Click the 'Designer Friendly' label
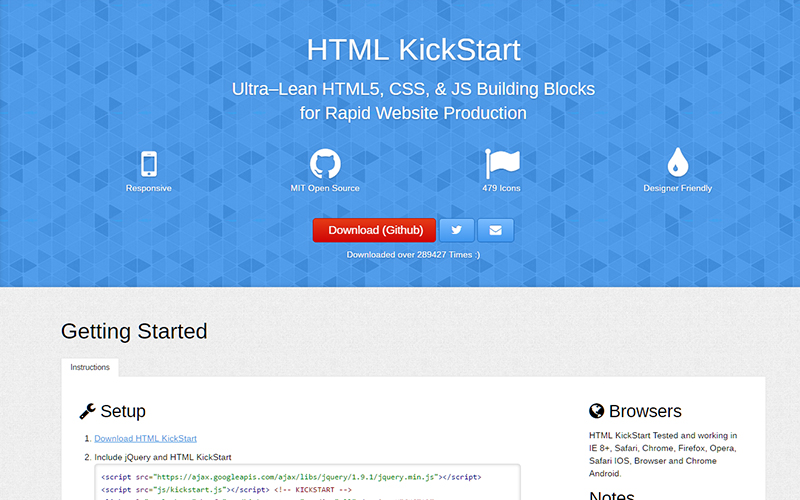800x500 pixels. (x=678, y=188)
